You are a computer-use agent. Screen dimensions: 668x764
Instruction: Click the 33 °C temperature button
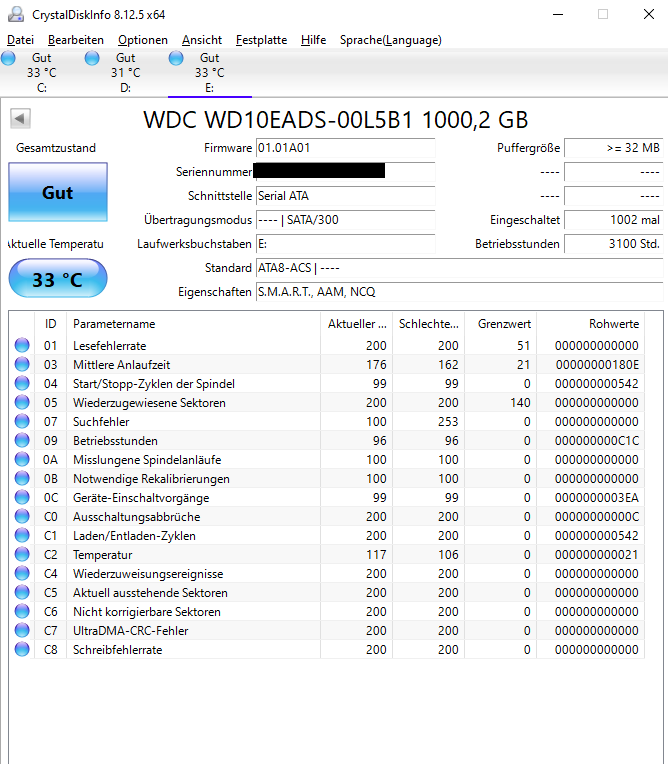pyautogui.click(x=58, y=278)
